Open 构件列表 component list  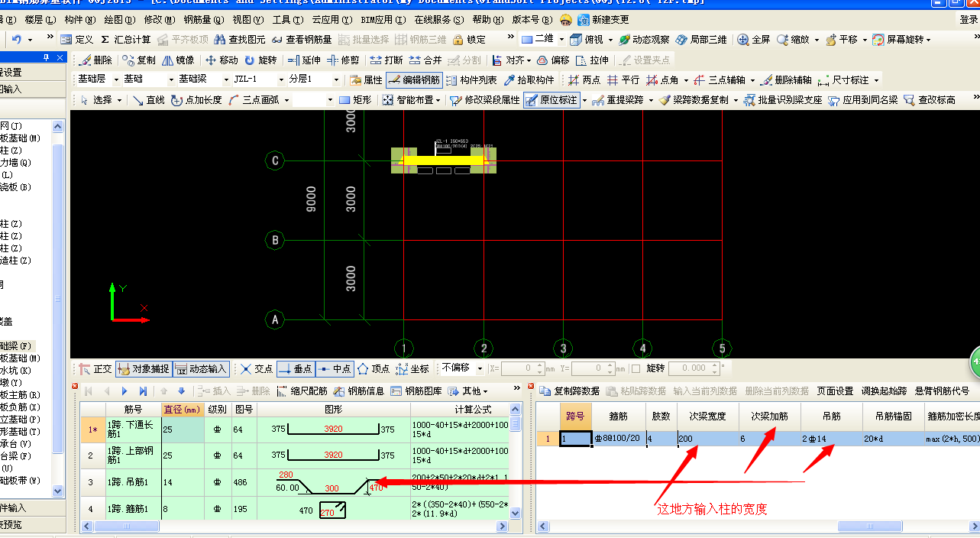coord(471,79)
